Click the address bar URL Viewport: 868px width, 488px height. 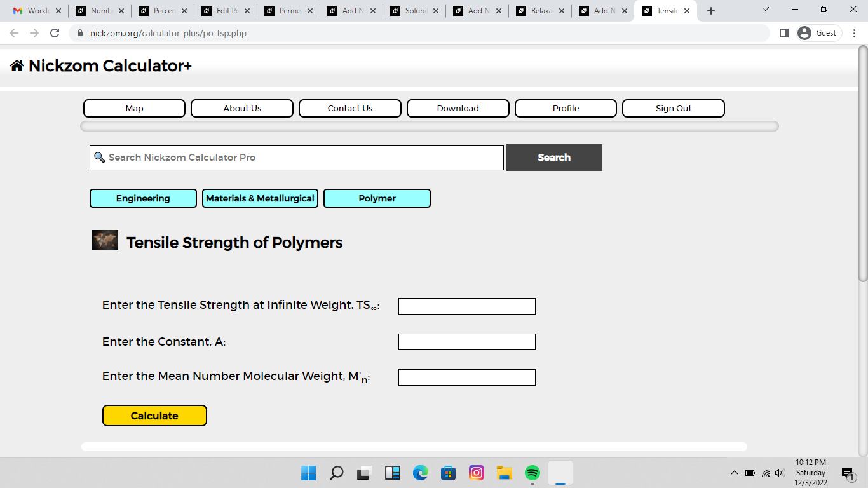(168, 33)
